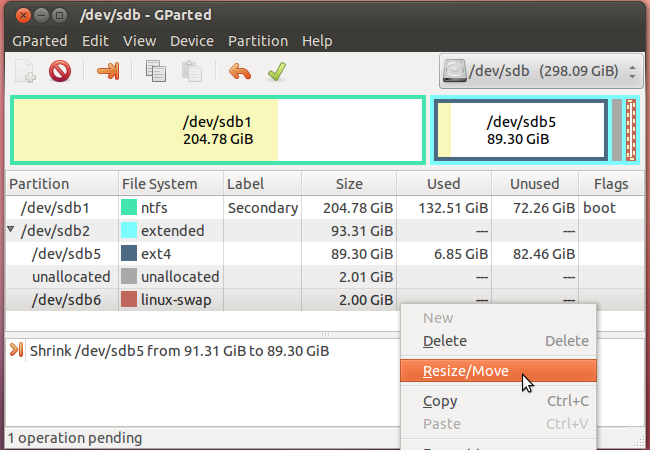Click the red Delete partition toolbar icon

[60, 71]
